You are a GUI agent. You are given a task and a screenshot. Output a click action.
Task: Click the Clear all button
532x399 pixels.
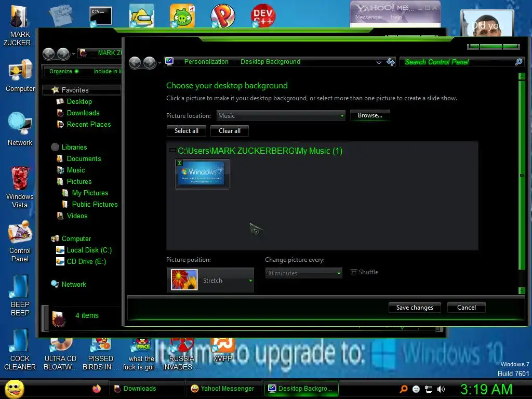[x=229, y=131]
